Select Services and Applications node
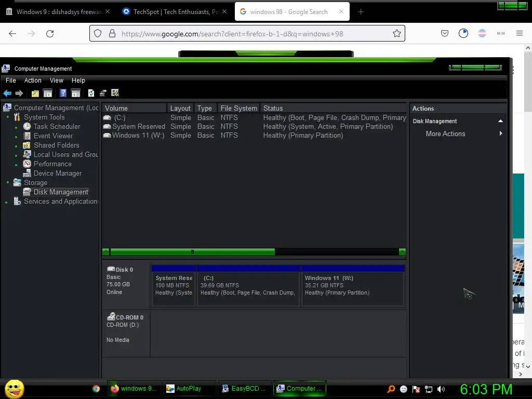Image resolution: width=532 pixels, height=399 pixels. [x=61, y=202]
